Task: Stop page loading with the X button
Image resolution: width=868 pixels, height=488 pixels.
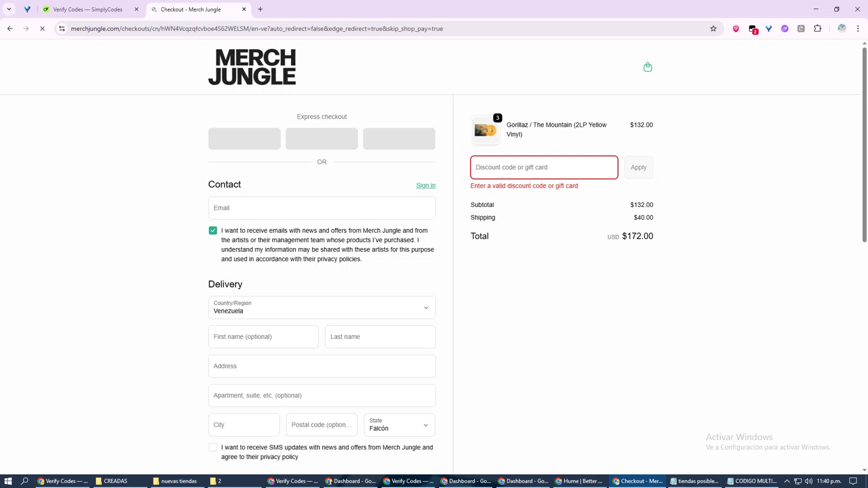Action: 42,28
